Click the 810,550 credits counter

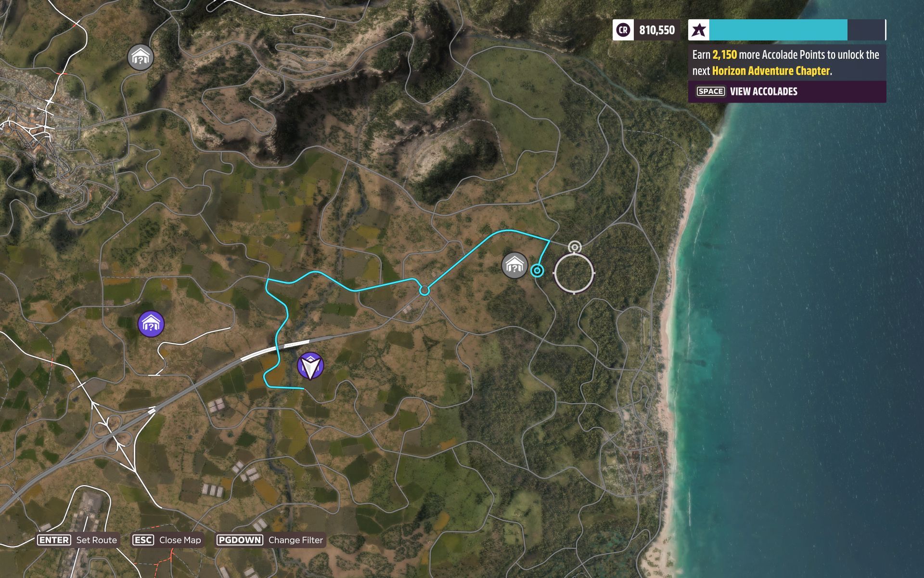click(657, 30)
